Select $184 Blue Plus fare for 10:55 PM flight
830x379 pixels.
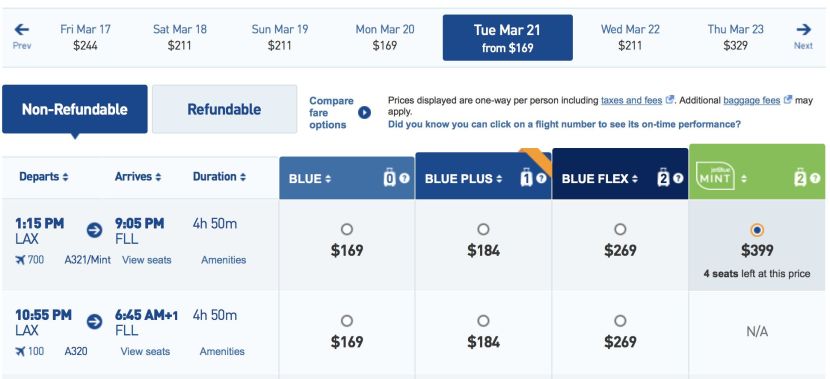(x=483, y=321)
